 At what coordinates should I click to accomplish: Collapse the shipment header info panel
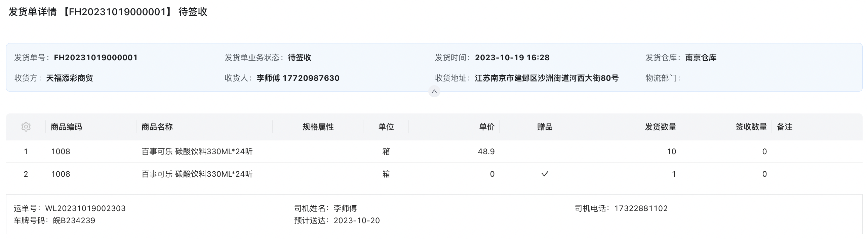tap(434, 92)
